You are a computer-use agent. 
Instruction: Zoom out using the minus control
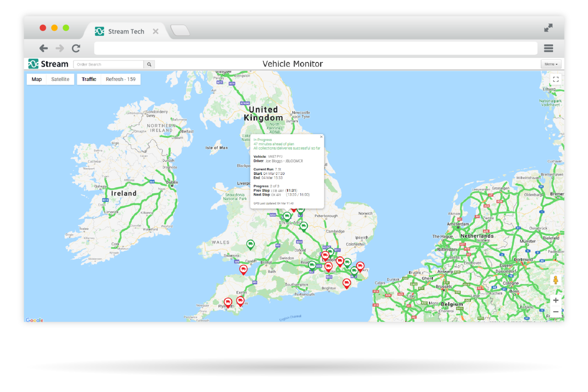[x=556, y=312]
